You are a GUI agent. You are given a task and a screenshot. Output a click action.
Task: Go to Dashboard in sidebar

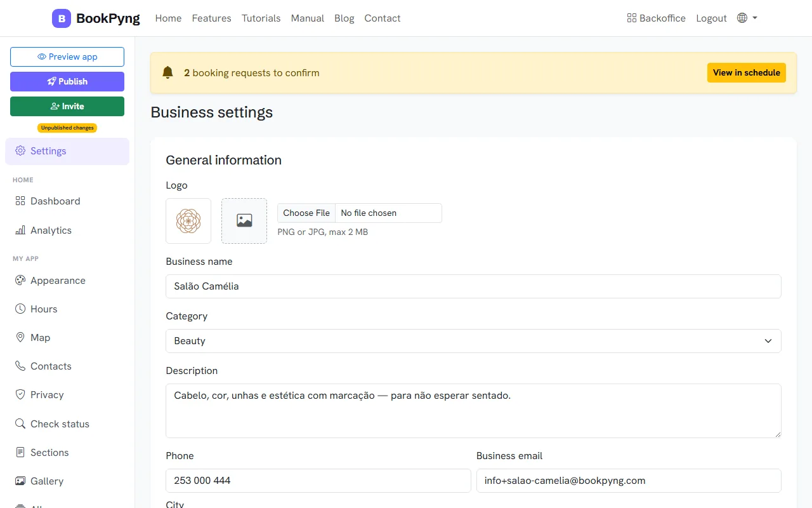pos(67,201)
